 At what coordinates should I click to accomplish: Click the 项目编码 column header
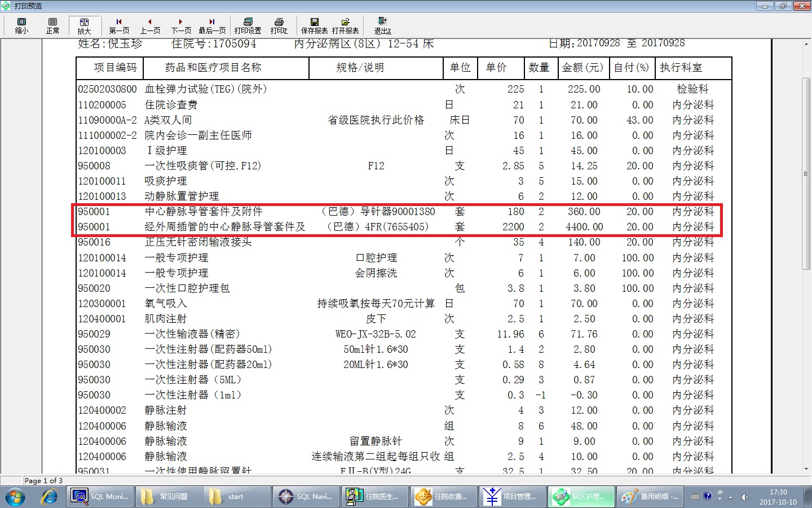coord(115,68)
